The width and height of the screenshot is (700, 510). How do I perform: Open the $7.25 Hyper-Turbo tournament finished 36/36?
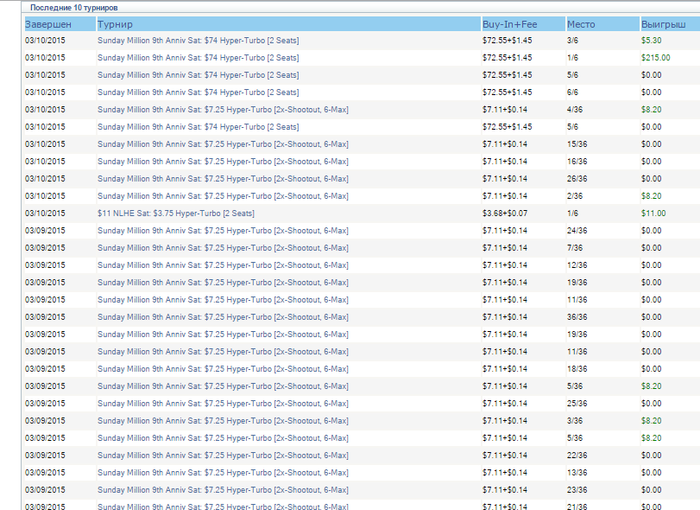(x=223, y=317)
